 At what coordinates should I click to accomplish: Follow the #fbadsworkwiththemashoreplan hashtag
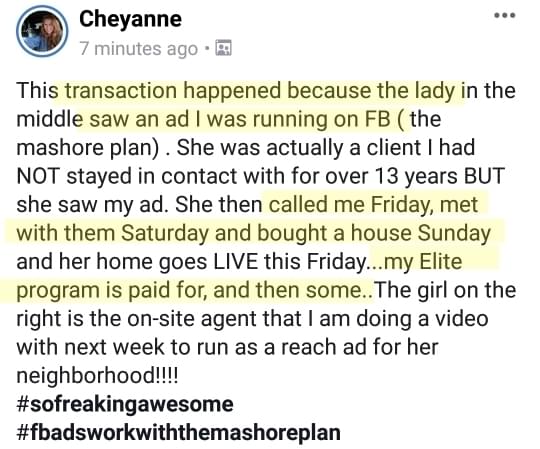[178, 433]
